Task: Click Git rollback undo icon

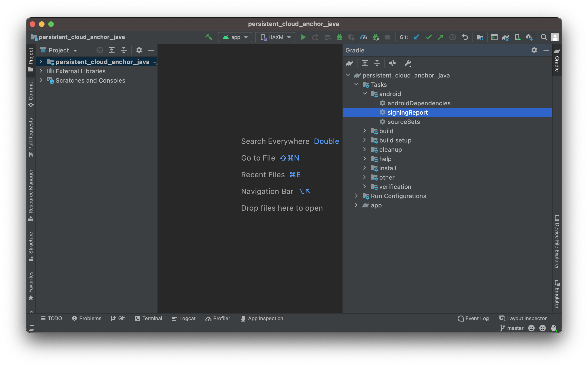Action: [x=465, y=37]
